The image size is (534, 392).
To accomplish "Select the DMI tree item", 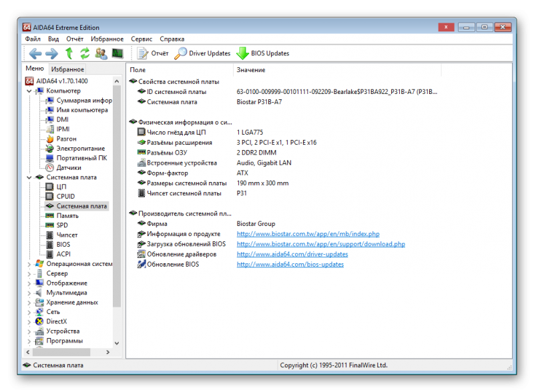I will coord(63,120).
